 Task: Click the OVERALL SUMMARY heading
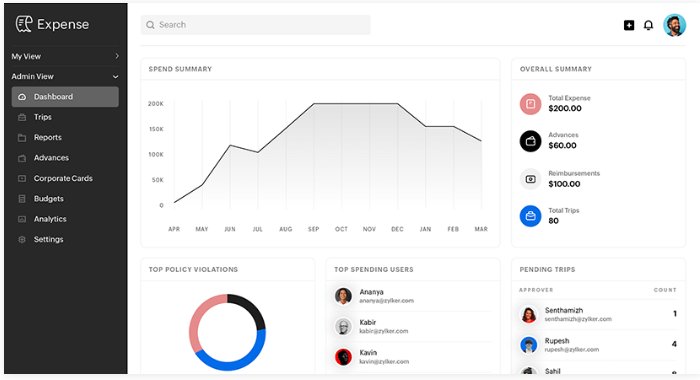[x=556, y=69]
